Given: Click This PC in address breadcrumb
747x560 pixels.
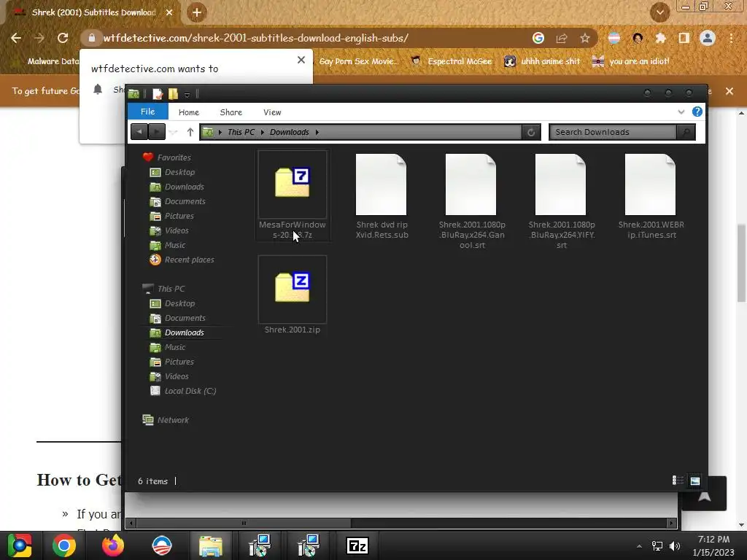Looking at the screenshot, I should tap(241, 132).
